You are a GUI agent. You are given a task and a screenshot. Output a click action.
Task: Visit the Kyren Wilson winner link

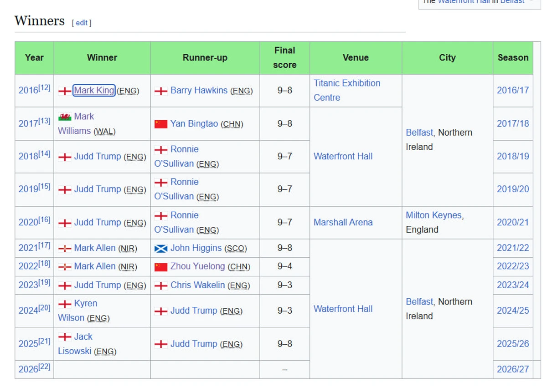77,311
